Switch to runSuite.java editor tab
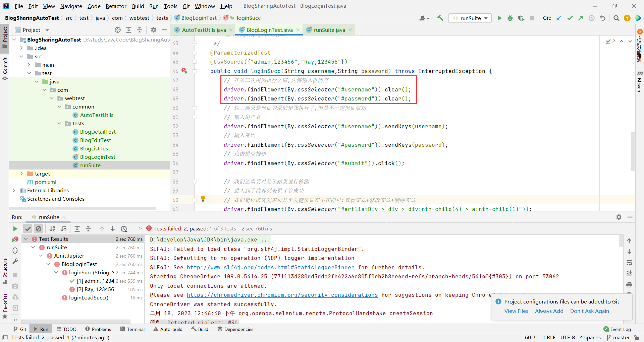Image resolution: width=644 pixels, height=342 pixels. tap(329, 30)
